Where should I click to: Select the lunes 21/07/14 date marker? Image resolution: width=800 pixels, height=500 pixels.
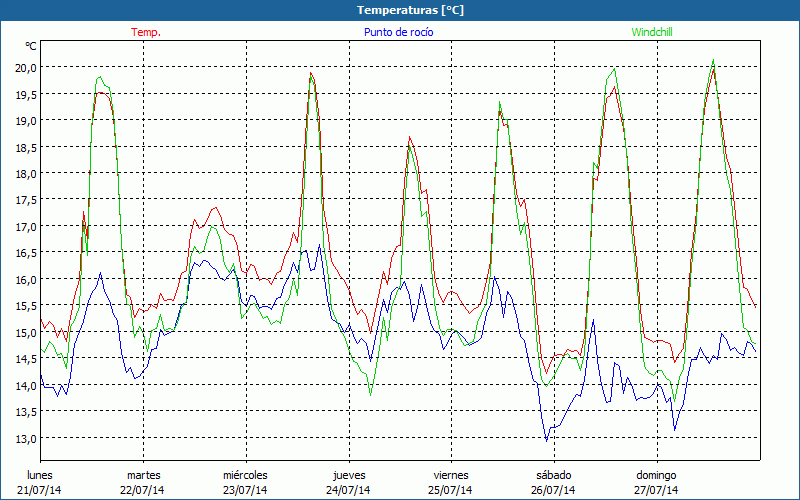(x=40, y=482)
